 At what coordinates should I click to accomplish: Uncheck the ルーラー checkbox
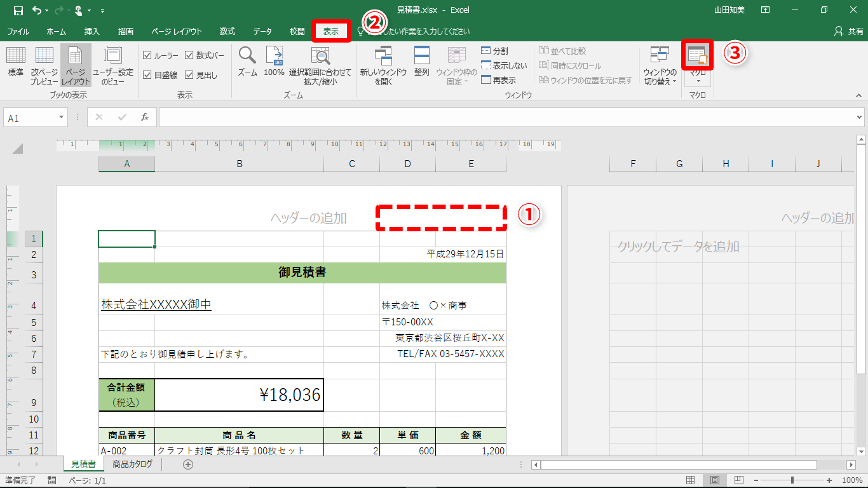[x=147, y=56]
